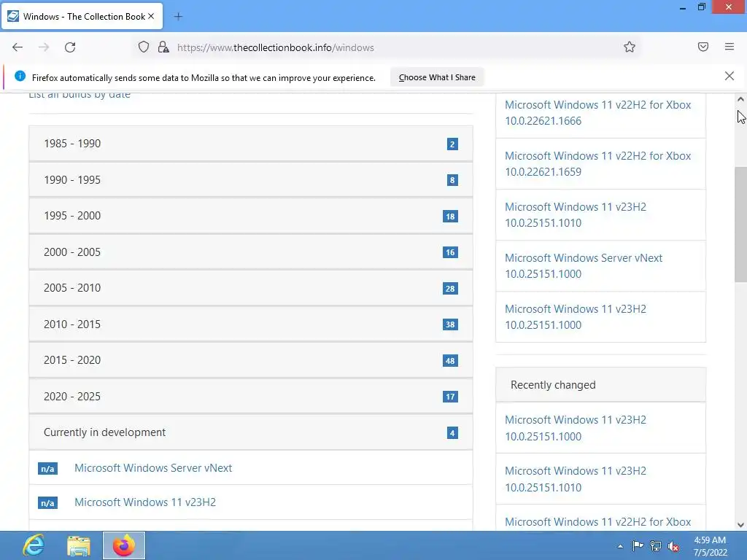The image size is (747, 560).
Task: Show hidden system tray icons
Action: pos(620,546)
